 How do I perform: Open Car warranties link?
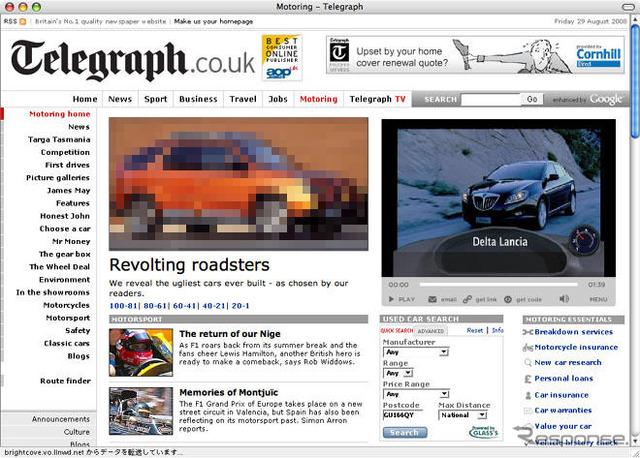pos(563,411)
